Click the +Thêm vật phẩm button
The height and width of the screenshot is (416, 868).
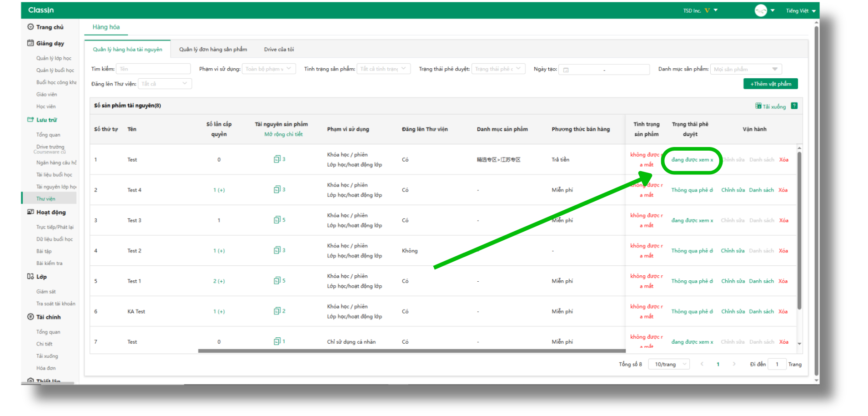pos(770,84)
